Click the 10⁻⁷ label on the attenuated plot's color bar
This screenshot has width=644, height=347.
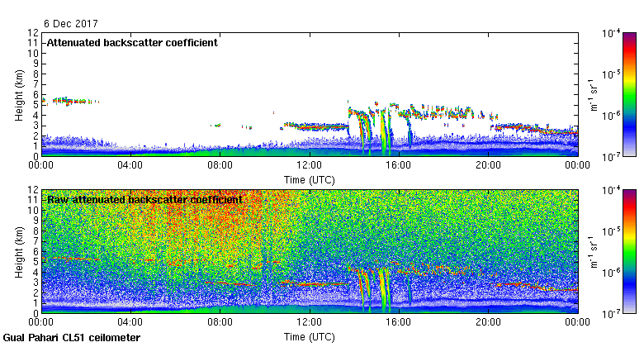(612, 157)
